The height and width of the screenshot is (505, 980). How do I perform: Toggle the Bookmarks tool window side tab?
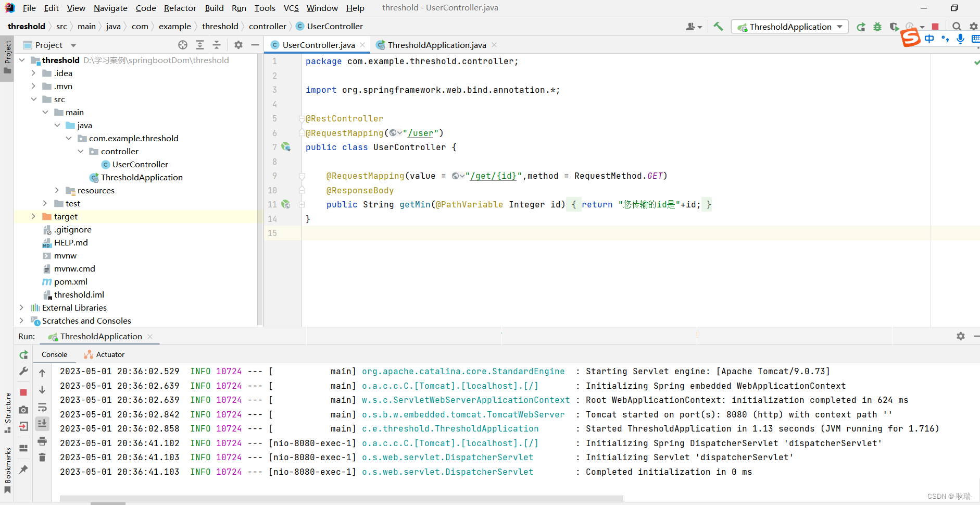7,471
